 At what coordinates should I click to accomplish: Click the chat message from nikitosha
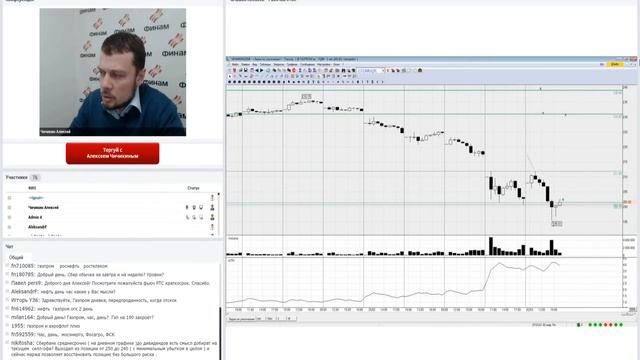[114, 349]
